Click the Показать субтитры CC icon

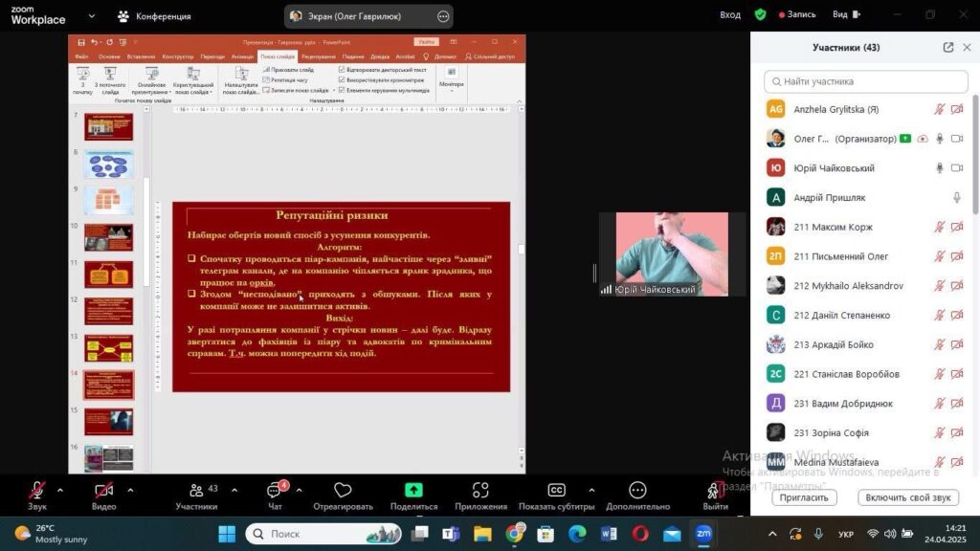click(556, 491)
